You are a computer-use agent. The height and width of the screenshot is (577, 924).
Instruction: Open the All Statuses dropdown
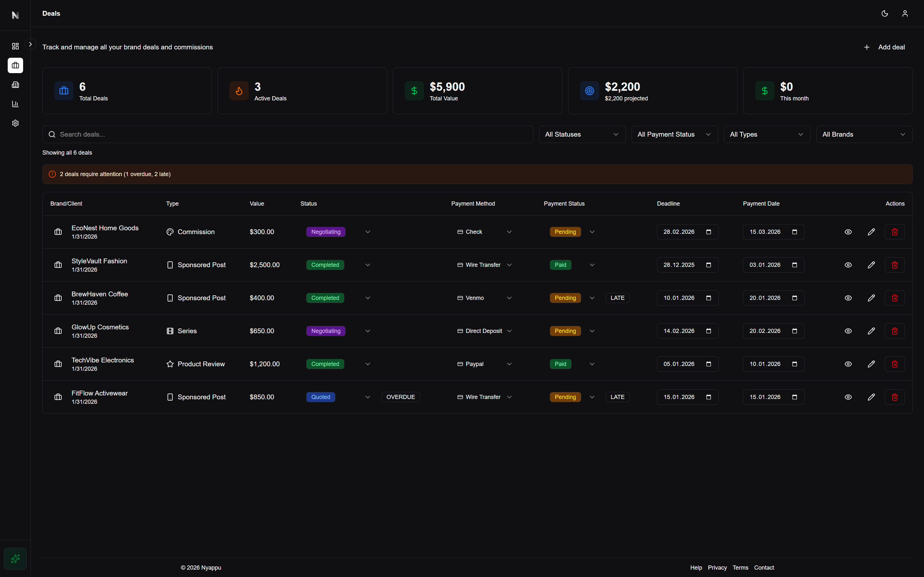(582, 134)
